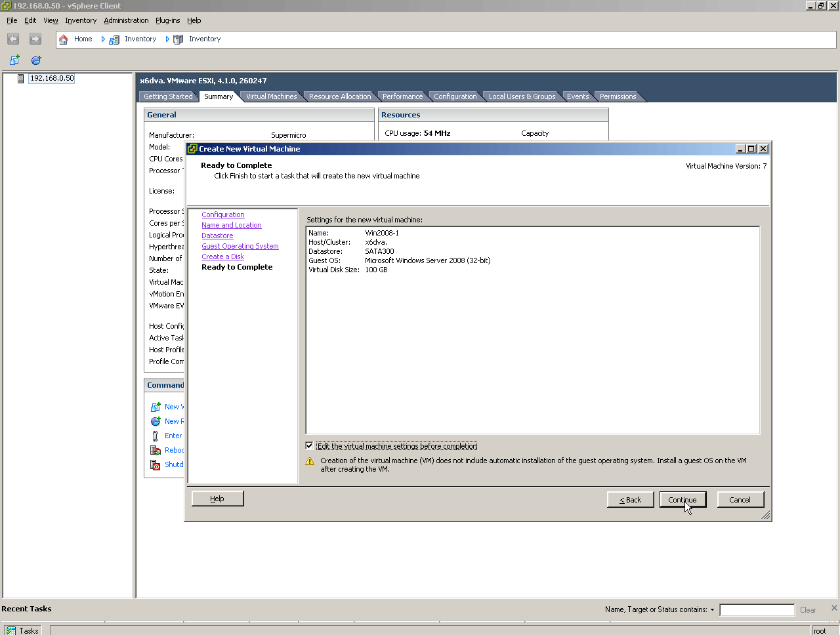This screenshot has width=840, height=635.
Task: Minimize the Create New Virtual Machine dialog
Action: coord(740,149)
